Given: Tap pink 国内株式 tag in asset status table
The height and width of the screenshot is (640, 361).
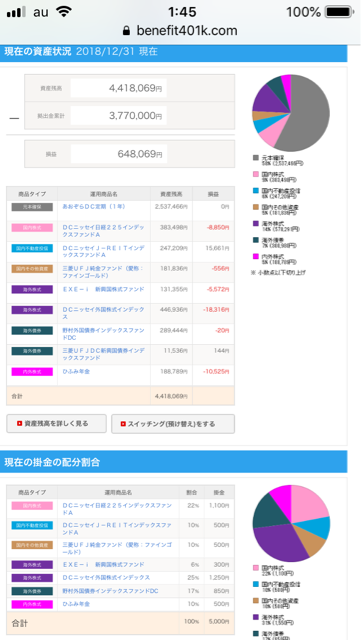Looking at the screenshot, I should pos(32,228).
